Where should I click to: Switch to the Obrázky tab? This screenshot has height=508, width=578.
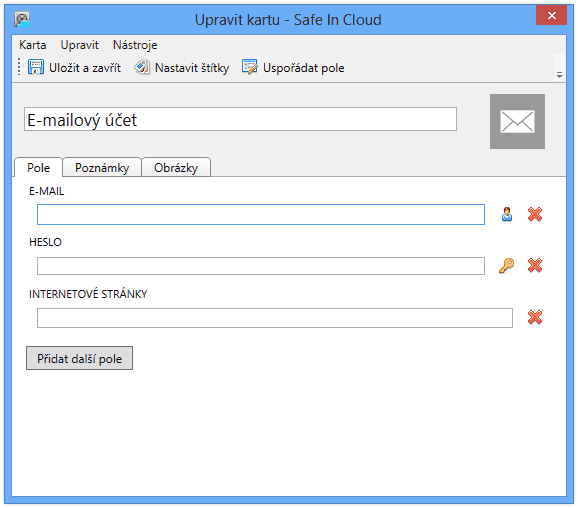176,168
